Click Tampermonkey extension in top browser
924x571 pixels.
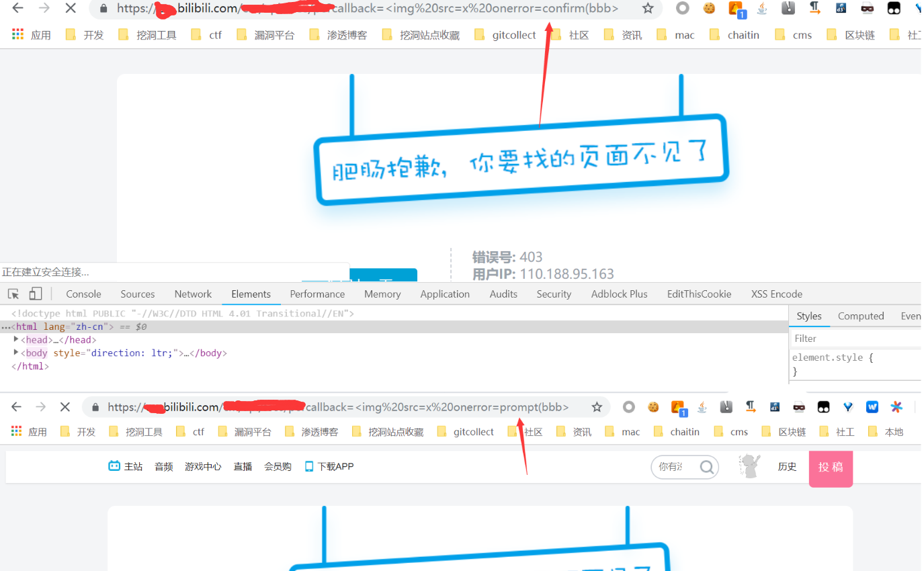(894, 8)
